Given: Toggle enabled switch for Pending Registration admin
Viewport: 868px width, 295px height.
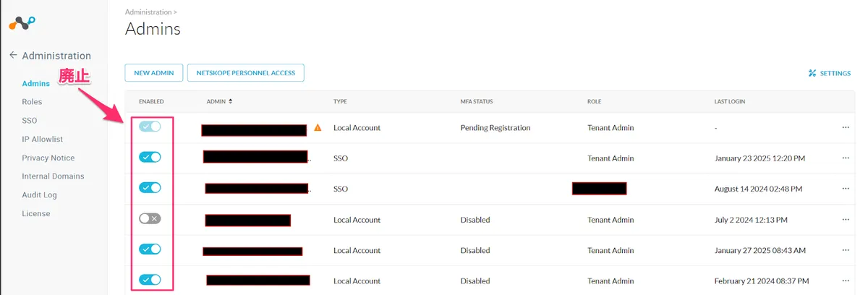Looking at the screenshot, I should 150,127.
